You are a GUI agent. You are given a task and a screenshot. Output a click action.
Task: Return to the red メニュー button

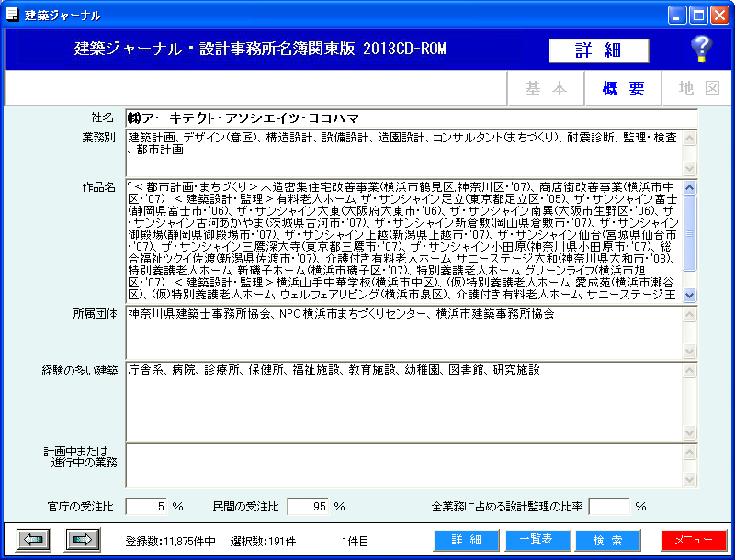point(695,541)
